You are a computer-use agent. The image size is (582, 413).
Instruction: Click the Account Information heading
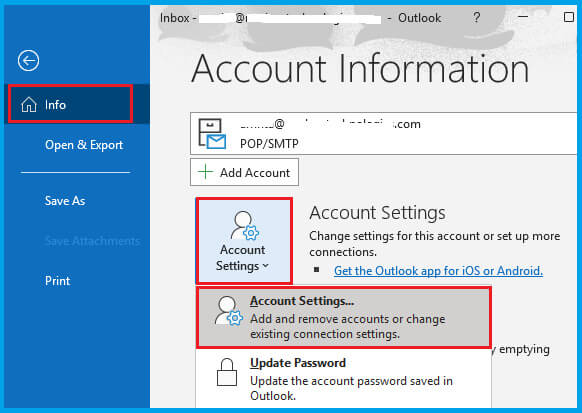tap(360, 69)
